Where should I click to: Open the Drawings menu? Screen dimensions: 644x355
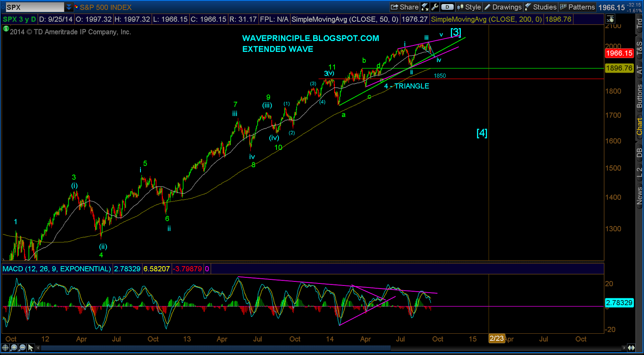[x=503, y=7]
